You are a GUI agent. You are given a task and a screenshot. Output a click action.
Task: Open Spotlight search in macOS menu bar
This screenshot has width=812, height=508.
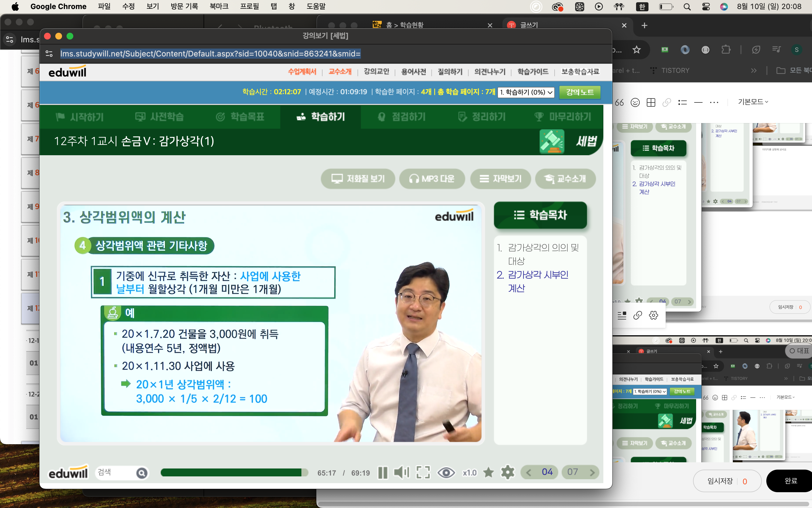pos(687,6)
